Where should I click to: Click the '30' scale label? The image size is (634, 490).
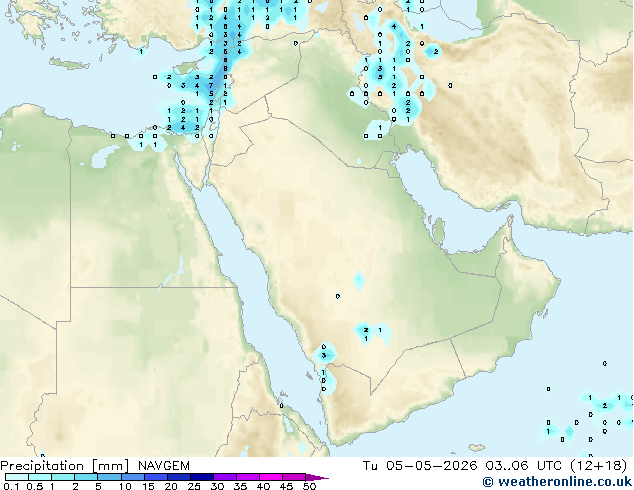(x=217, y=486)
